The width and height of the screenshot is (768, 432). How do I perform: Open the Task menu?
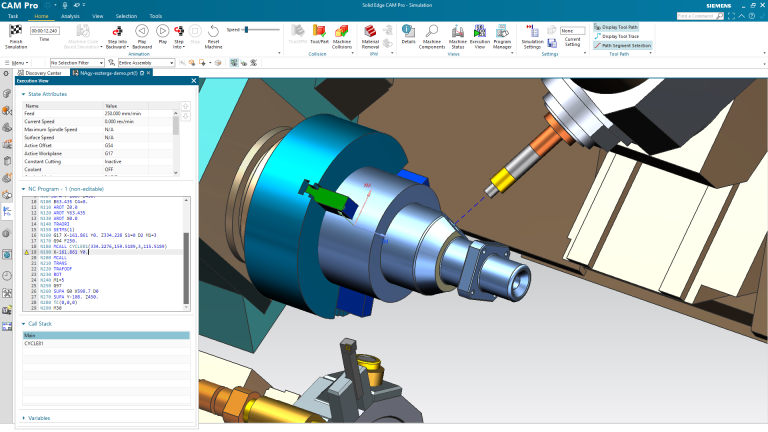pyautogui.click(x=13, y=16)
